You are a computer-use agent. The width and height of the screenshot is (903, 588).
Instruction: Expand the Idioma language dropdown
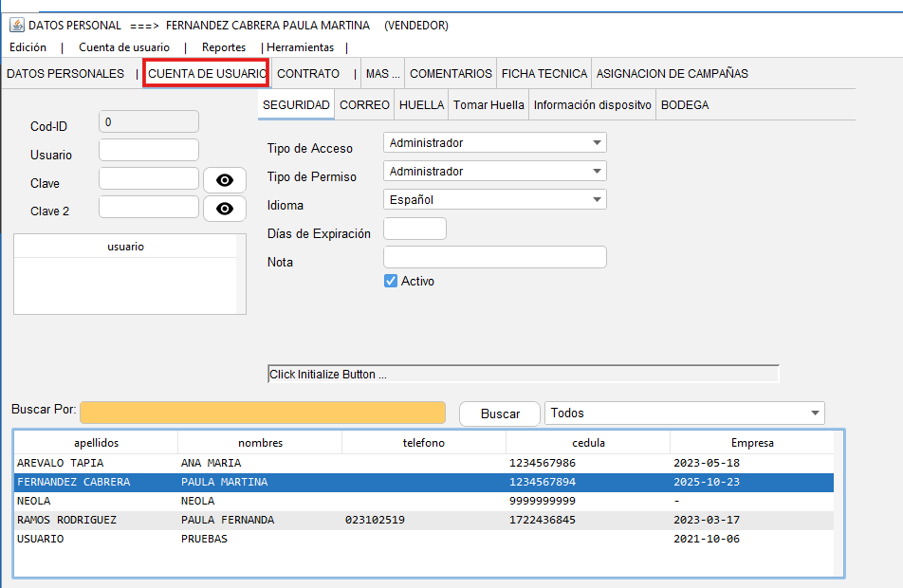point(596,200)
